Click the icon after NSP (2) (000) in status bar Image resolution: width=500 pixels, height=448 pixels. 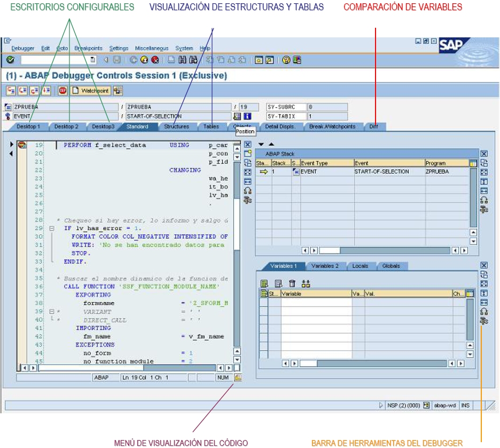(x=426, y=405)
